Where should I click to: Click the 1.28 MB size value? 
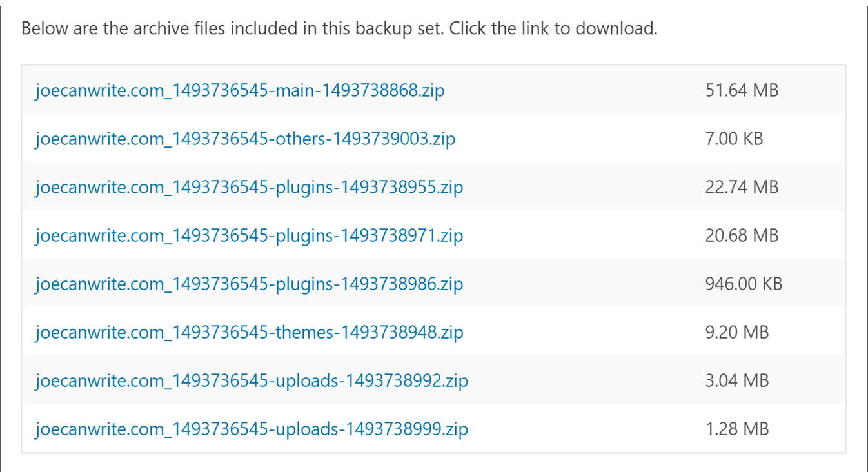click(737, 429)
